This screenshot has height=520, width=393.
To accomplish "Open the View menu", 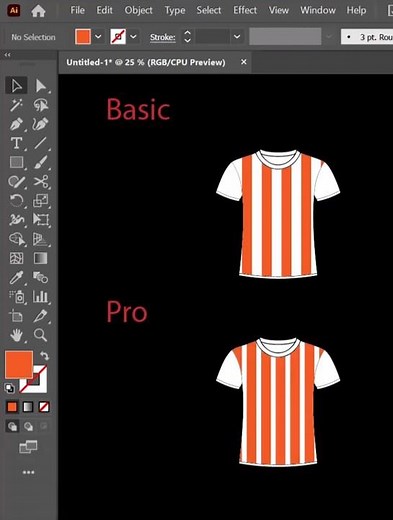I will pos(279,10).
